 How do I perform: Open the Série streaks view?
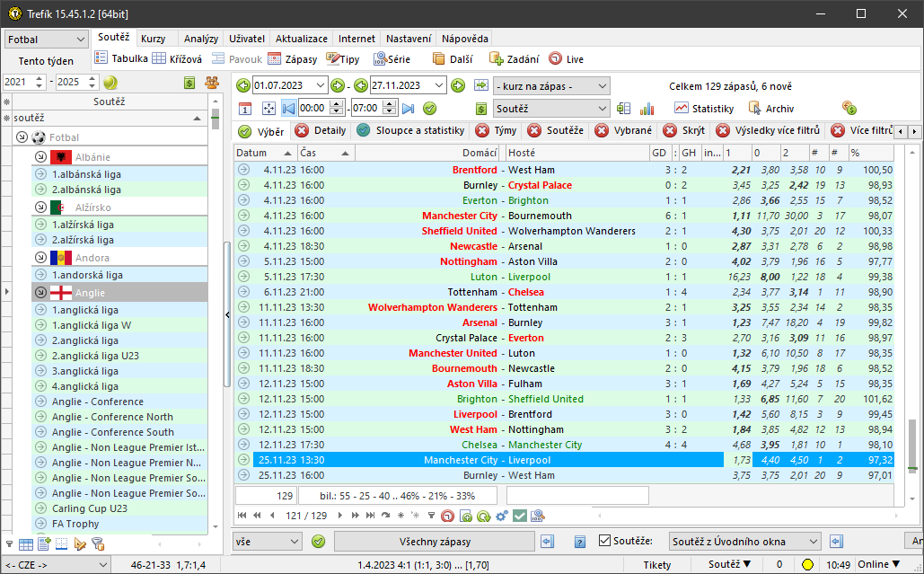pyautogui.click(x=392, y=59)
